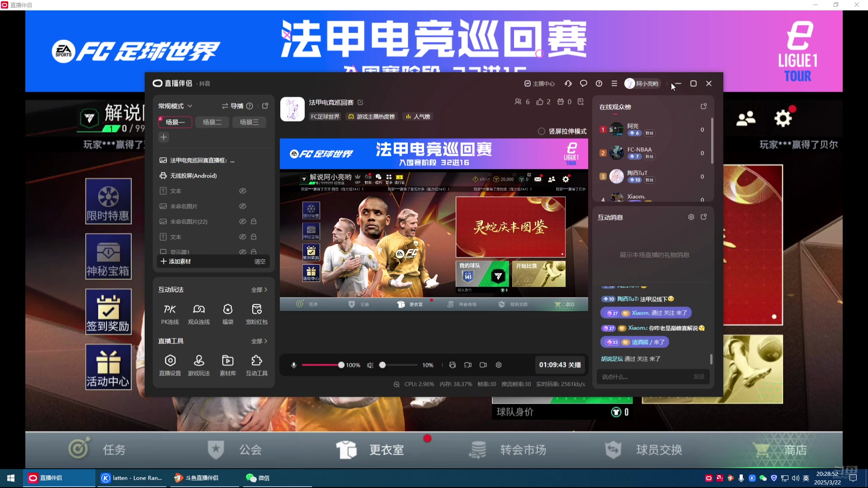Click 添加素材 add source button
Image resolution: width=868 pixels, height=488 pixels.
point(175,262)
